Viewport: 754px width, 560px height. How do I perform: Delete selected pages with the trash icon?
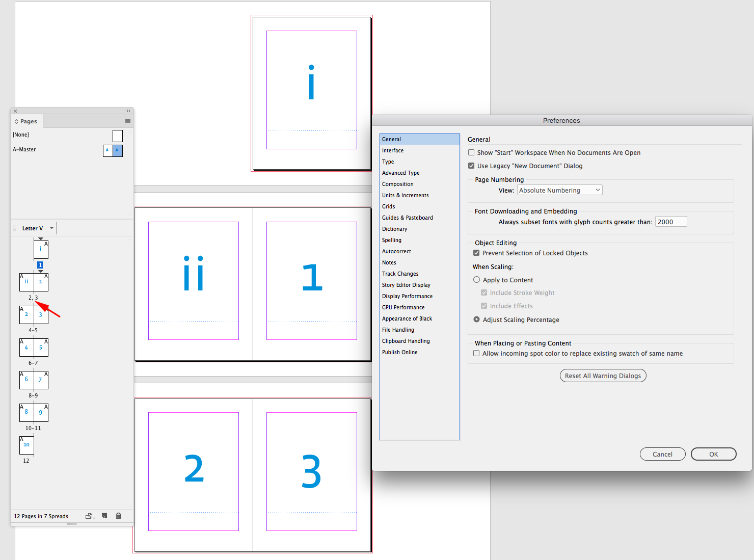click(x=118, y=516)
